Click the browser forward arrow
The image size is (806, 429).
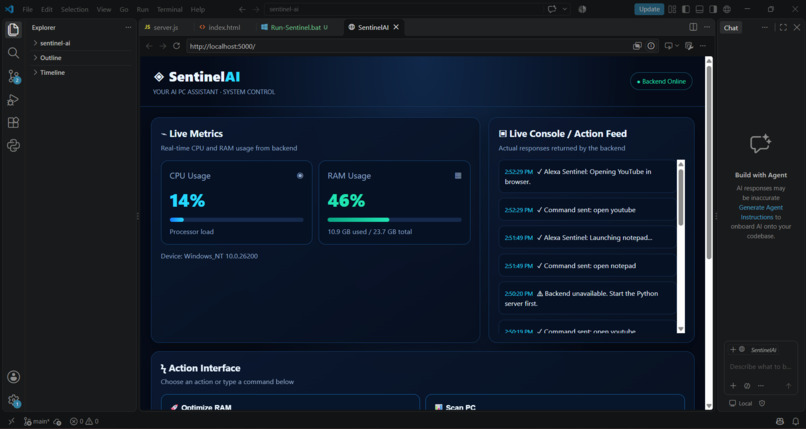point(162,46)
